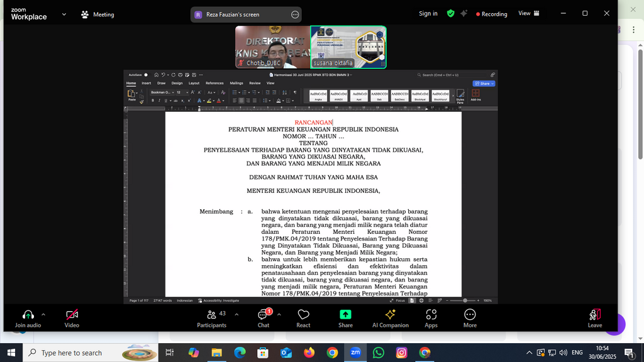Click the Chotib_DJBC video thumbnail
Screen dimensions: 644x362
point(273,47)
